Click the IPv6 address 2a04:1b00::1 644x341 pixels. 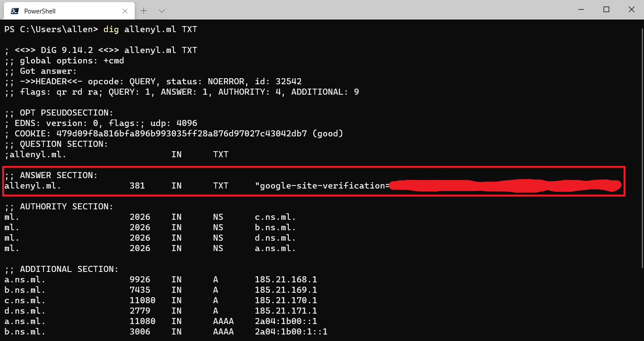[x=286, y=321]
